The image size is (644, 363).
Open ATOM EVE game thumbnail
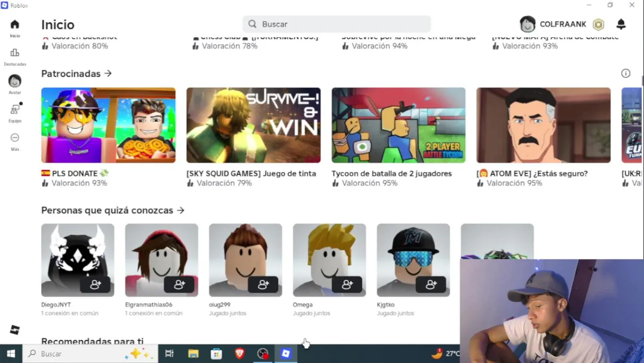[544, 125]
